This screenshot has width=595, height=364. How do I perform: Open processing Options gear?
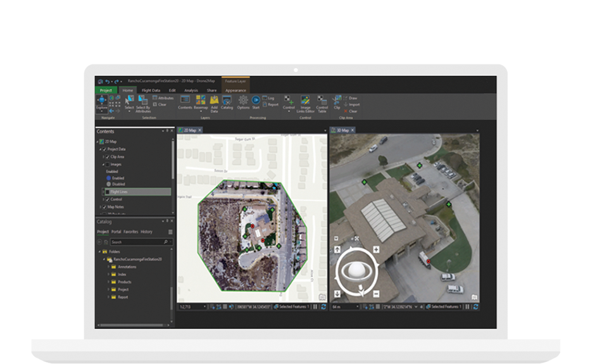[x=243, y=101]
